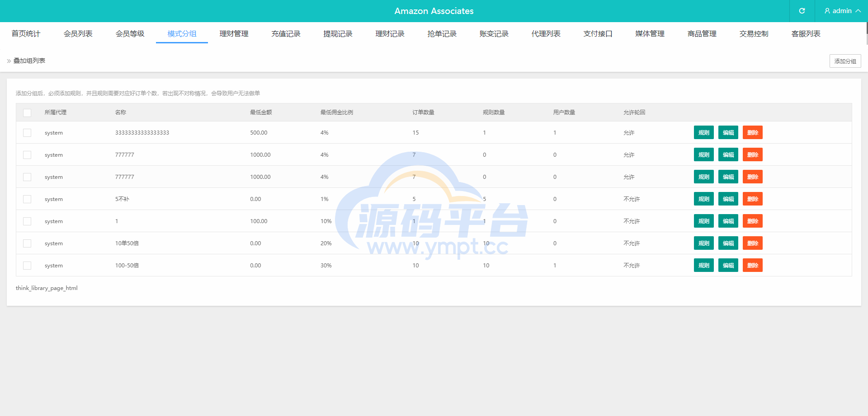This screenshot has height=416, width=868.
Task: Click the name cell 33333333333333333
Action: (x=142, y=133)
